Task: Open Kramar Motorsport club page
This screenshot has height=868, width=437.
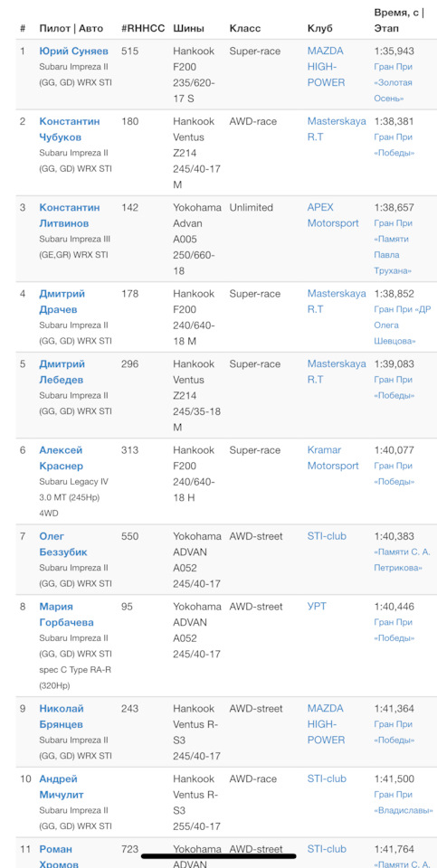Action: coord(333,458)
